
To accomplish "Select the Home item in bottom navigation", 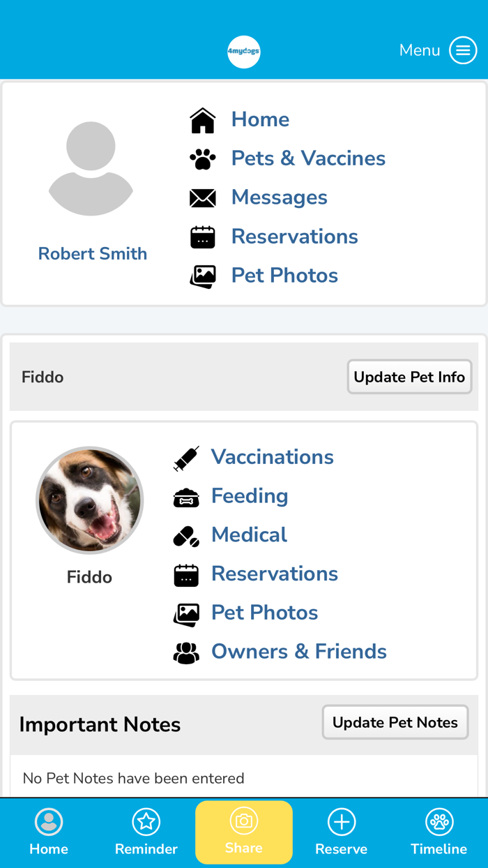I will (x=49, y=831).
